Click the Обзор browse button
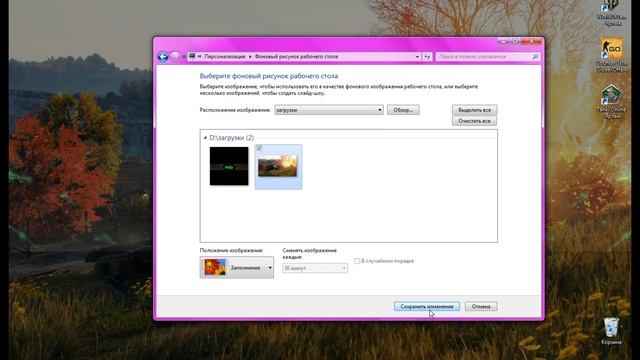 click(403, 110)
